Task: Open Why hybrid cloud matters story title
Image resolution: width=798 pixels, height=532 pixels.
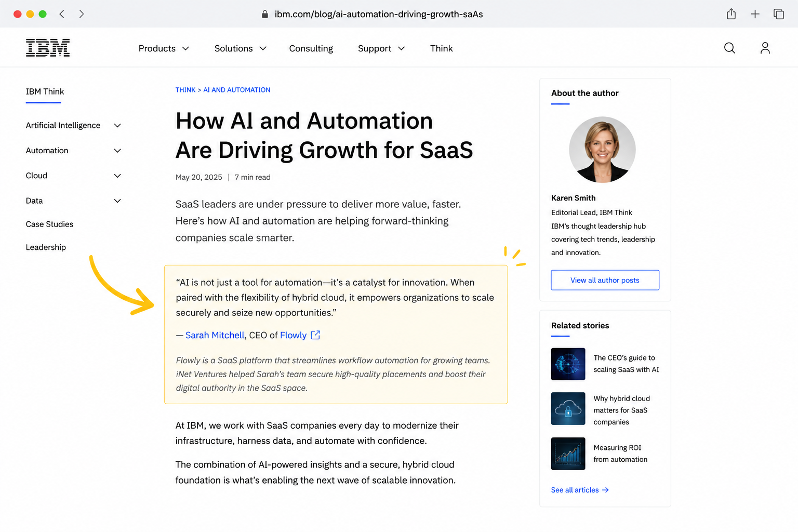Action: click(621, 410)
